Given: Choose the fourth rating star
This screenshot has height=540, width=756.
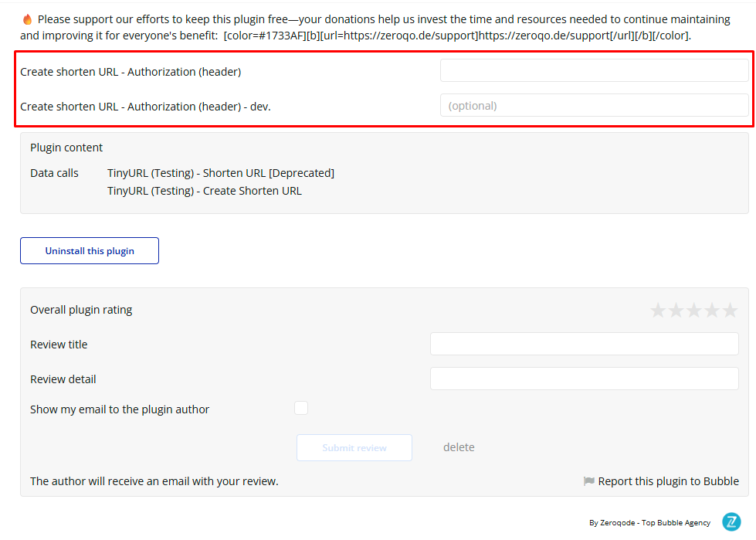Looking at the screenshot, I should click(x=712, y=311).
